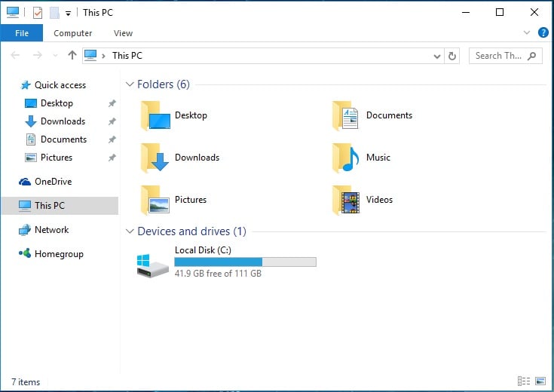This screenshot has width=554, height=392.
Task: Click the computer icon in address bar
Action: 90,55
